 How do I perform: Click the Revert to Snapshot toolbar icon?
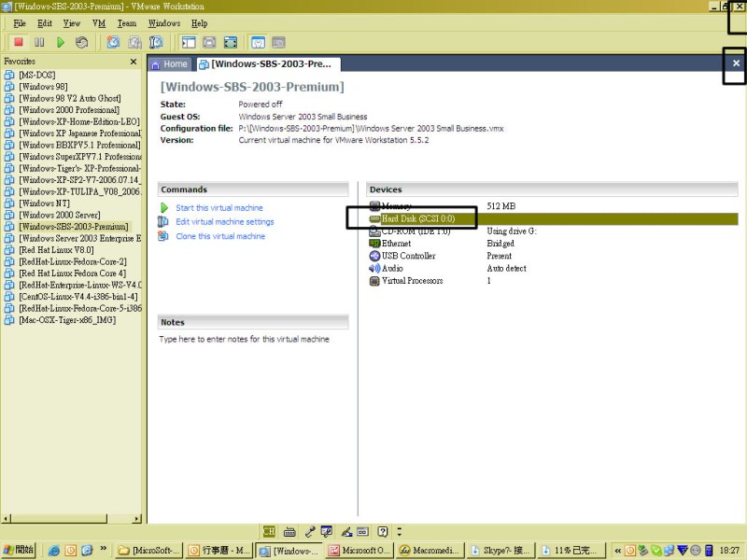click(x=134, y=42)
